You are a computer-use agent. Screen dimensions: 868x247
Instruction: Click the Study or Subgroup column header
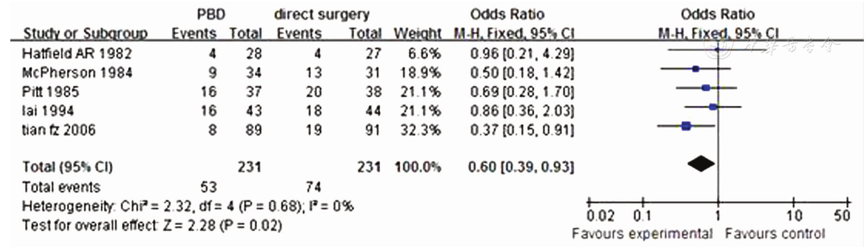[85, 33]
